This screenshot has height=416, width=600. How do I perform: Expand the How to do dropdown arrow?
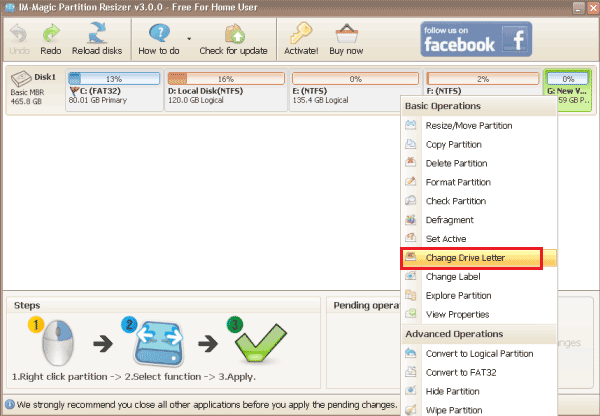189,39
